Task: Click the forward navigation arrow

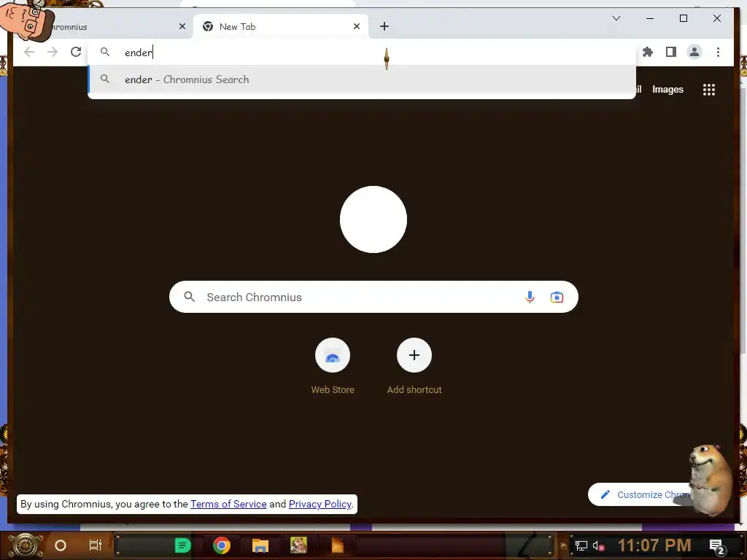Action: coord(53,52)
